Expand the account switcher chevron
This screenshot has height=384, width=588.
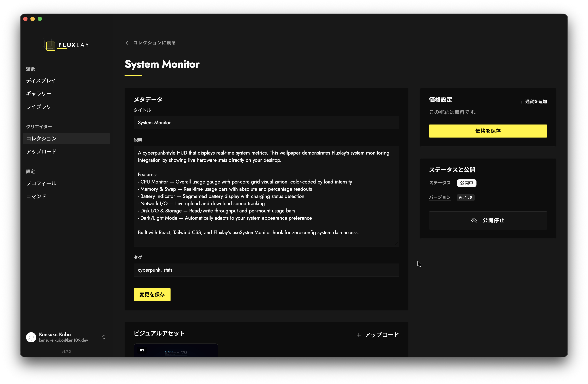tap(104, 337)
